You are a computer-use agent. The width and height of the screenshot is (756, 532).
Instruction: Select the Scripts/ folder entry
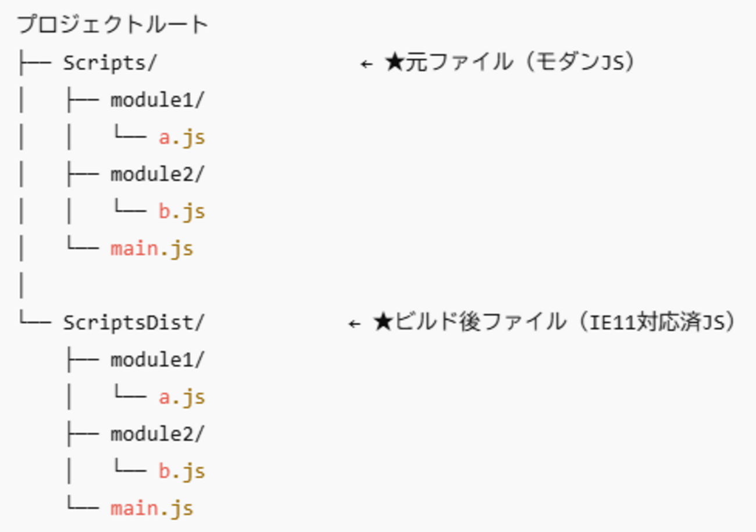click(110, 63)
